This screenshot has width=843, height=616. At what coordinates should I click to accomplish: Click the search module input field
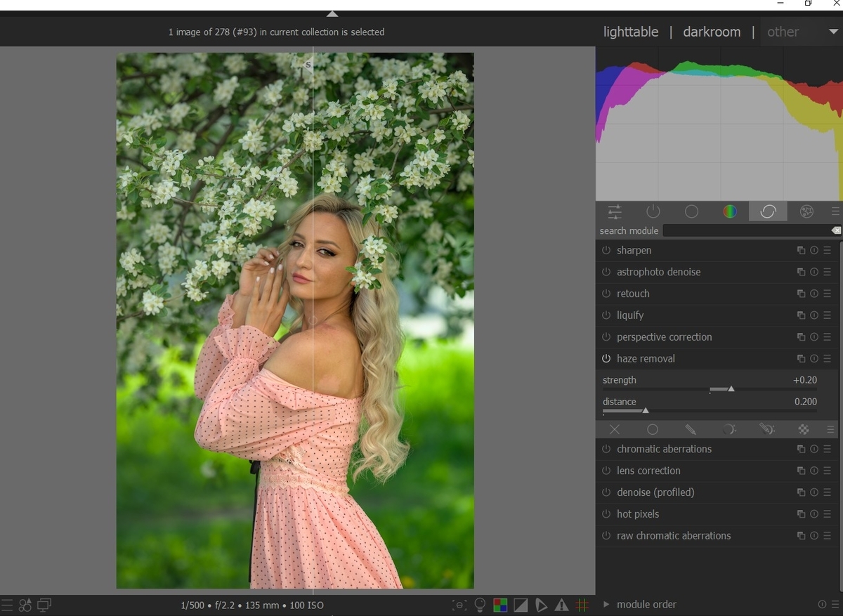point(746,231)
